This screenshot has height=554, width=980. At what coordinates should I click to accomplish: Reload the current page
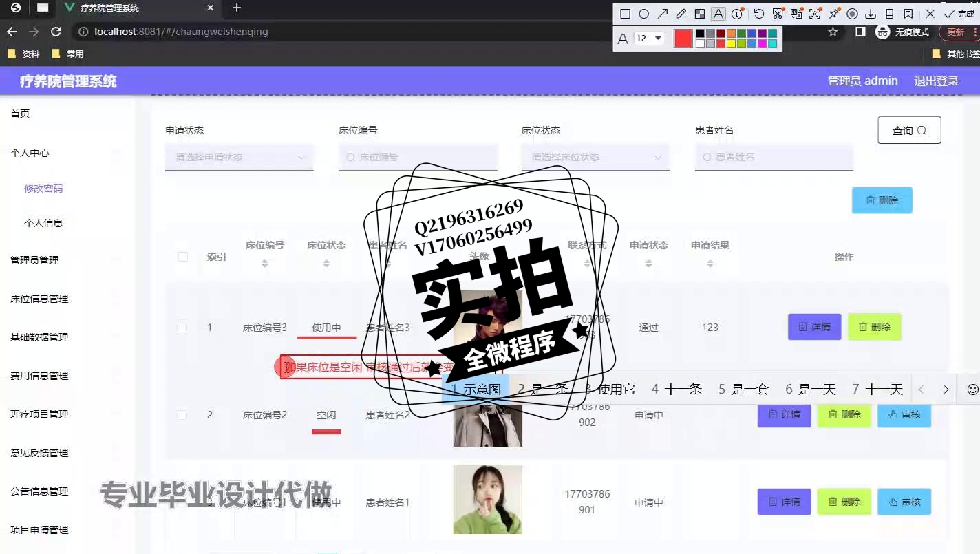point(56,32)
